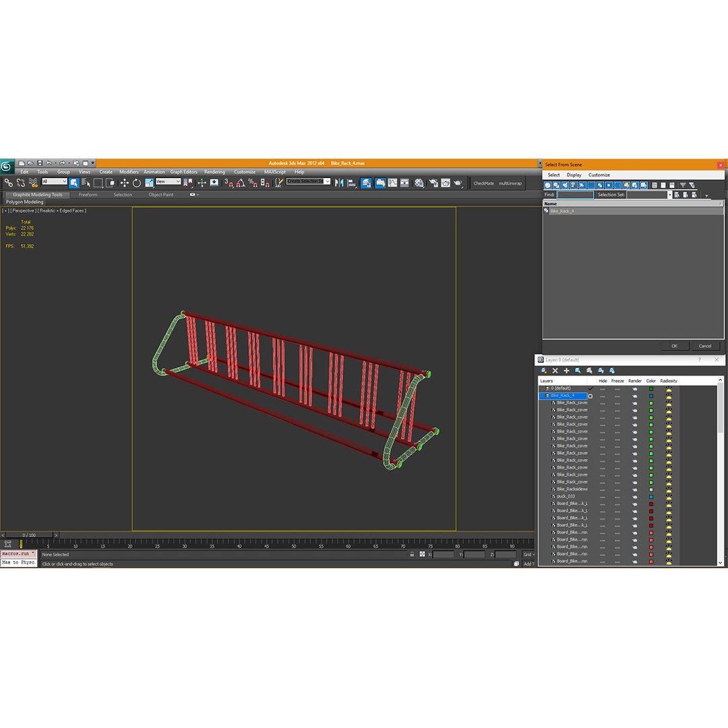Click the Select and Link tool
The width and height of the screenshot is (728, 728).
click(x=8, y=183)
